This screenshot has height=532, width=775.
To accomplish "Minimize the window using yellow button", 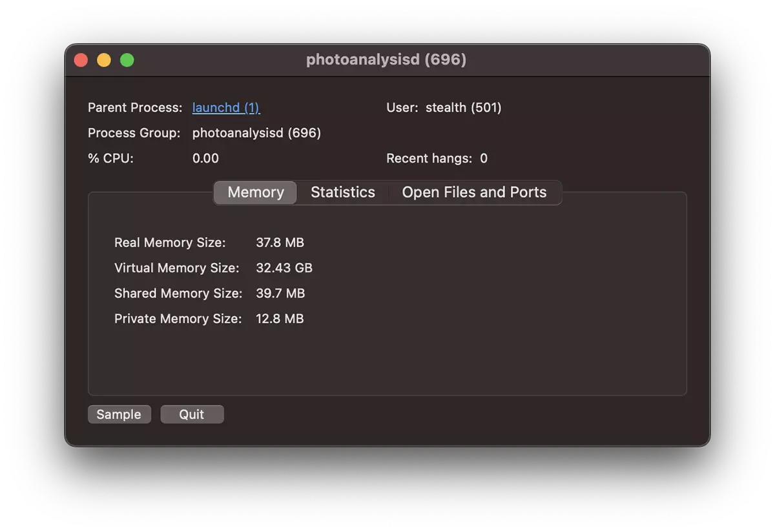I will (x=104, y=60).
